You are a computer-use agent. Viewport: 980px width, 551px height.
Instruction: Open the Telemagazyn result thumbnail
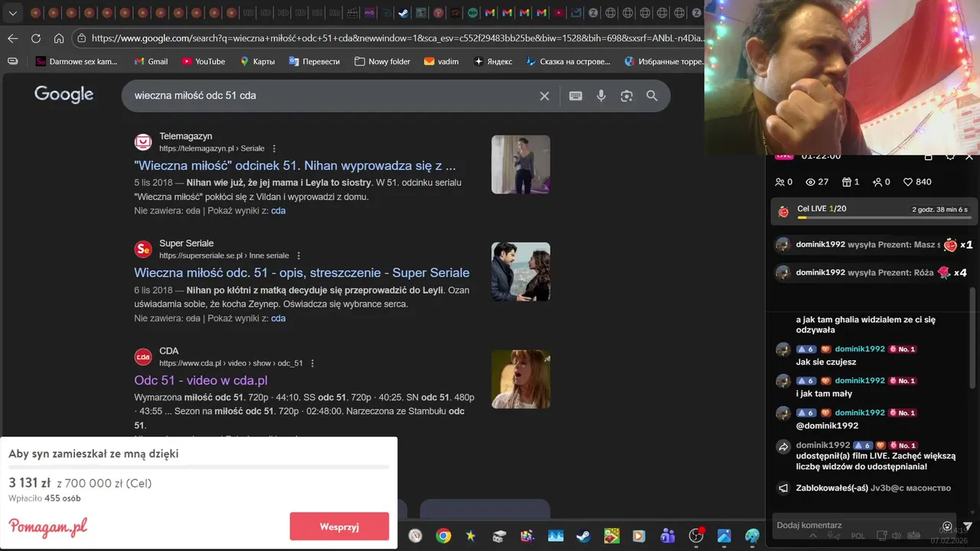point(521,165)
